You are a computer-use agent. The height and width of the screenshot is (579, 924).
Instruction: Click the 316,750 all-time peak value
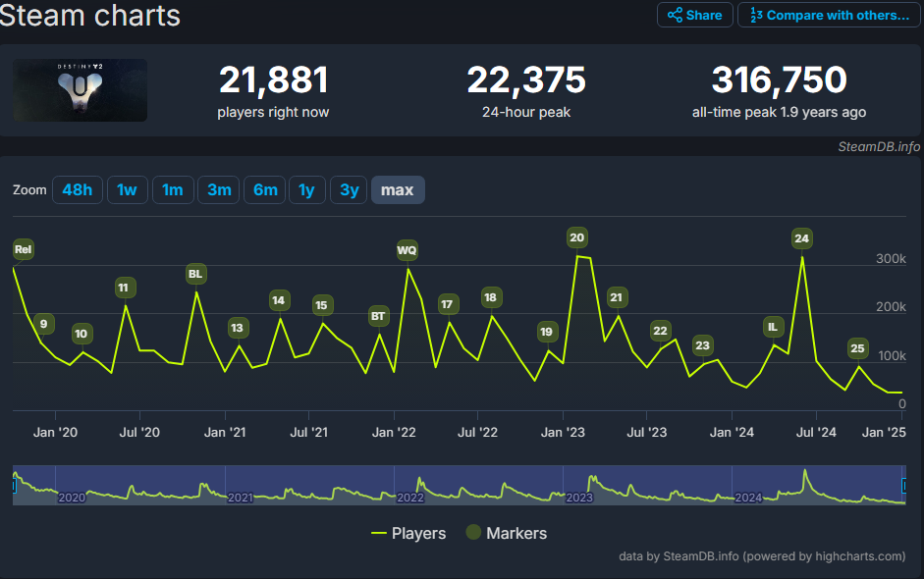tap(779, 80)
